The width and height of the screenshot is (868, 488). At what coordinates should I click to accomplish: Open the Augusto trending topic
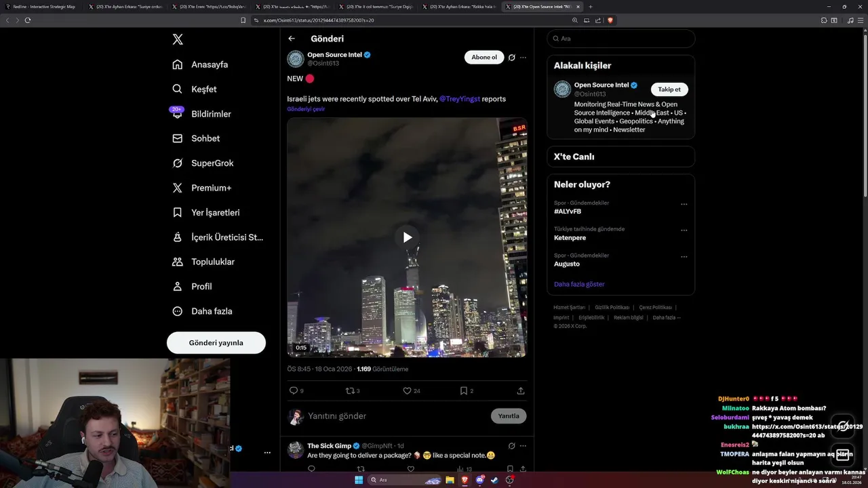[567, 264]
